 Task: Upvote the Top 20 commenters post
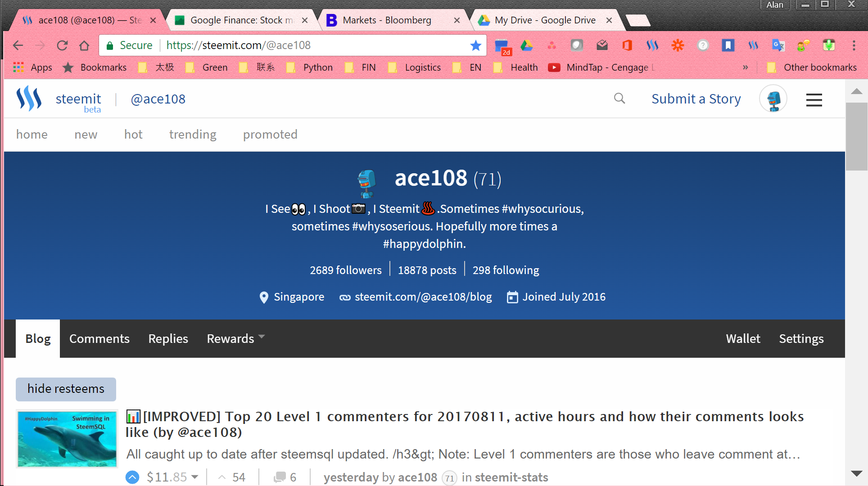point(132,477)
